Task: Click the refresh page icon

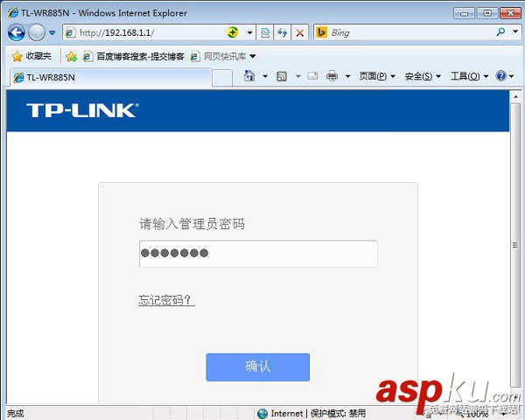Action: (283, 33)
